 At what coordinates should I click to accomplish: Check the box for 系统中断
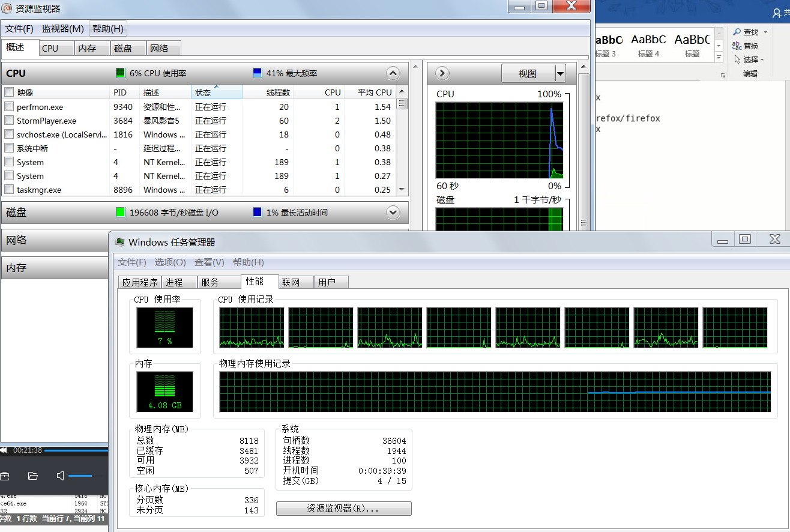(x=9, y=148)
